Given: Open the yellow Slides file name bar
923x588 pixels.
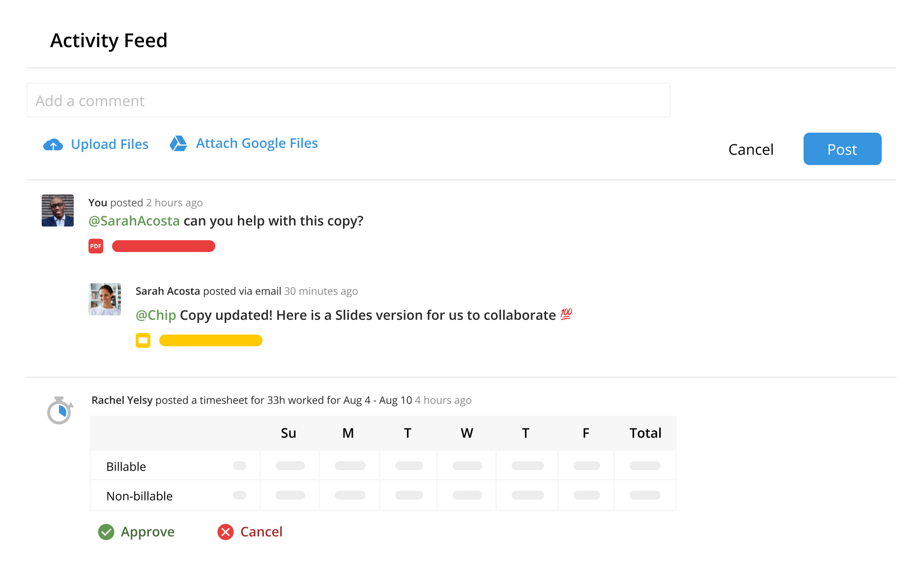Looking at the screenshot, I should tap(211, 340).
